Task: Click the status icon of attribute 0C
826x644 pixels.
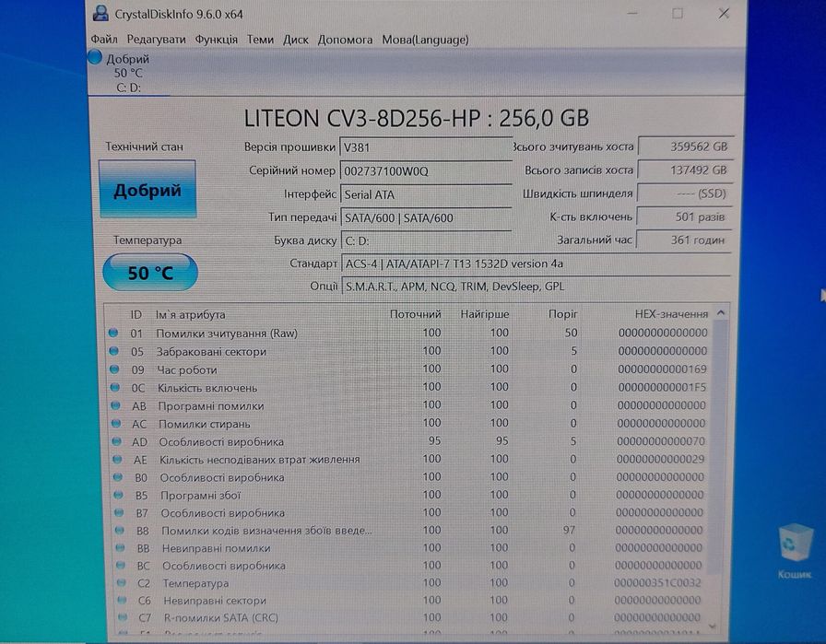Action: pyautogui.click(x=115, y=388)
